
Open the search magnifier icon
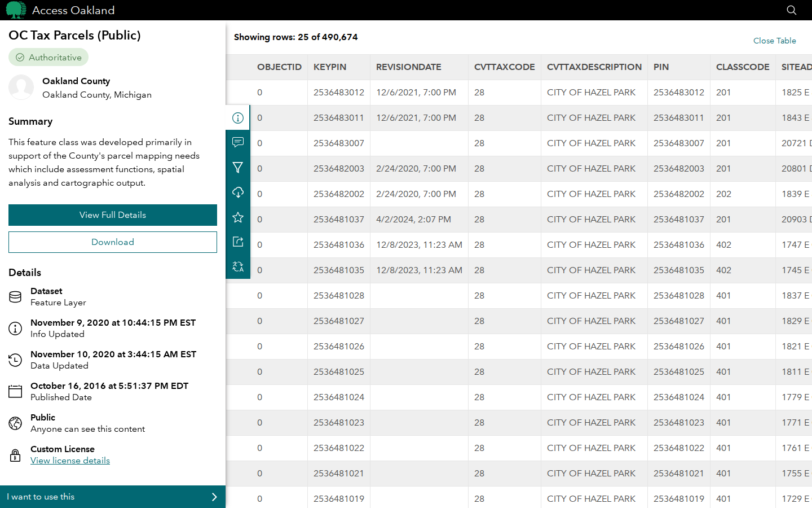pyautogui.click(x=792, y=10)
